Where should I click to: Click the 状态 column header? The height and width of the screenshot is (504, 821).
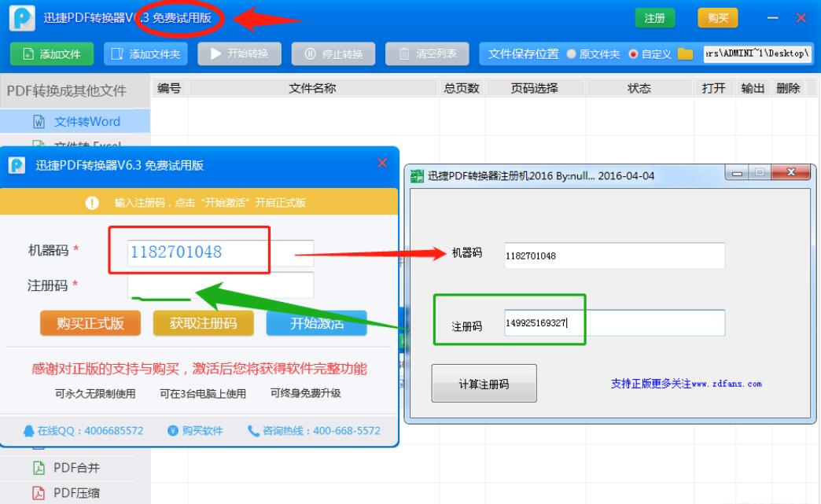pyautogui.click(x=639, y=88)
